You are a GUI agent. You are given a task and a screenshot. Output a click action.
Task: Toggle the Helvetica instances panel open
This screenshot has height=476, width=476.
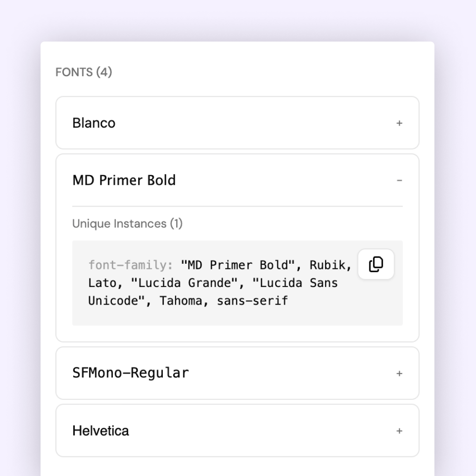click(399, 431)
